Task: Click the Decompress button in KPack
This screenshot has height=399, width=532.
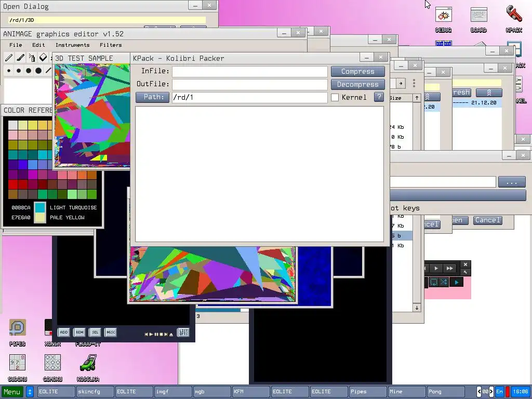Action: [357, 84]
